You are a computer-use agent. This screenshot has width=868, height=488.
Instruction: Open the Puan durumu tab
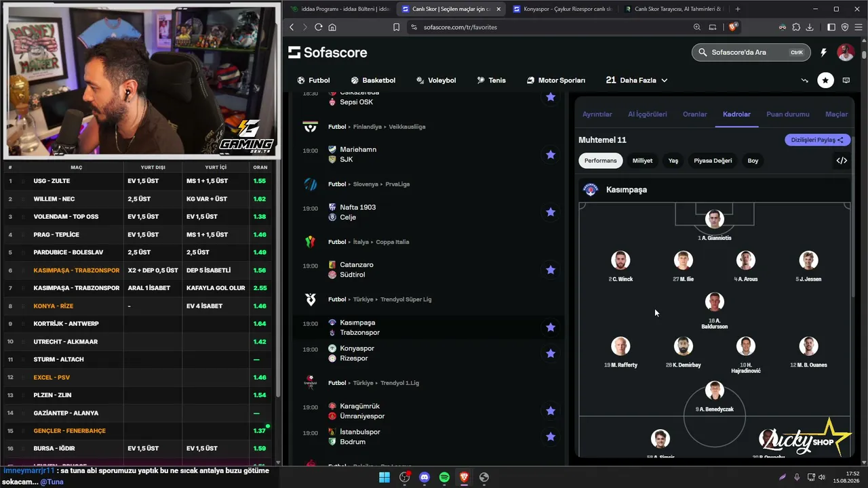click(x=788, y=114)
